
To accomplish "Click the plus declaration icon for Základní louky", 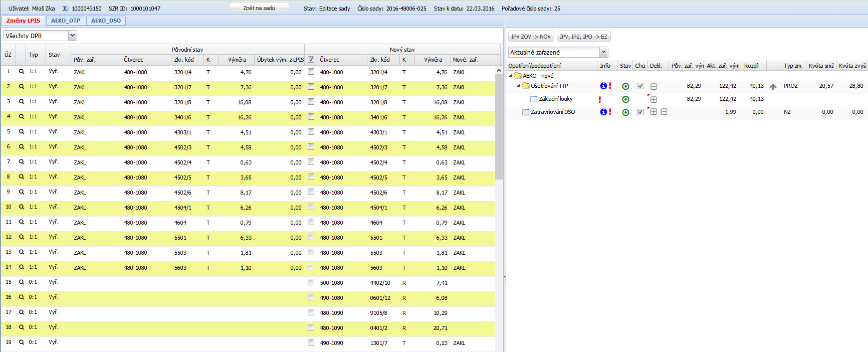I will 654,99.
